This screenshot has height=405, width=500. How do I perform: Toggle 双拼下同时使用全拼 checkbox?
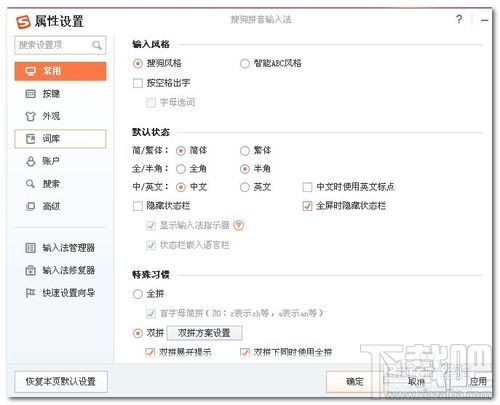[245, 352]
